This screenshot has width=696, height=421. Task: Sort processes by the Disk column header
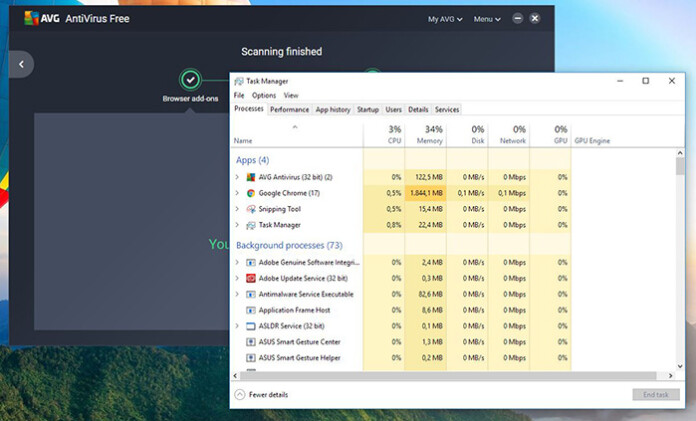(467, 135)
